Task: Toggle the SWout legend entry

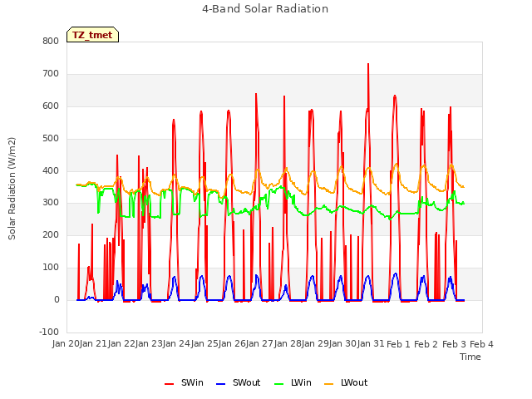Action: coord(239,382)
